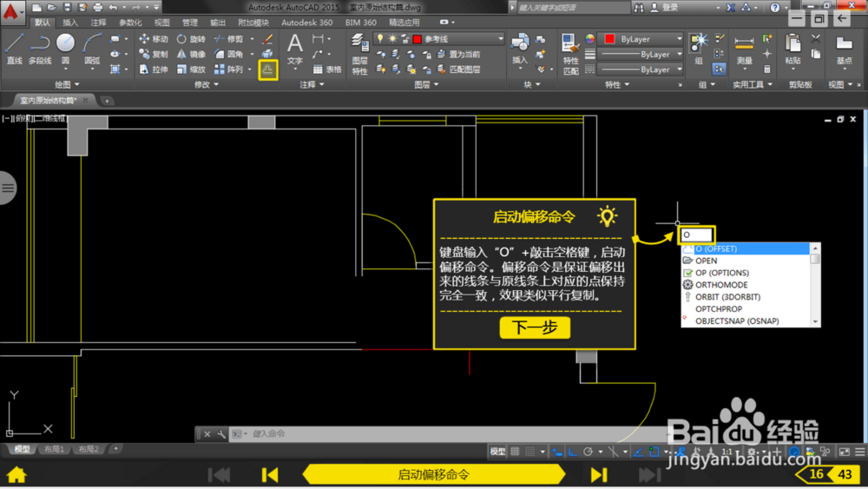
Task: Expand the Modify (修改) panel
Action: (x=207, y=84)
